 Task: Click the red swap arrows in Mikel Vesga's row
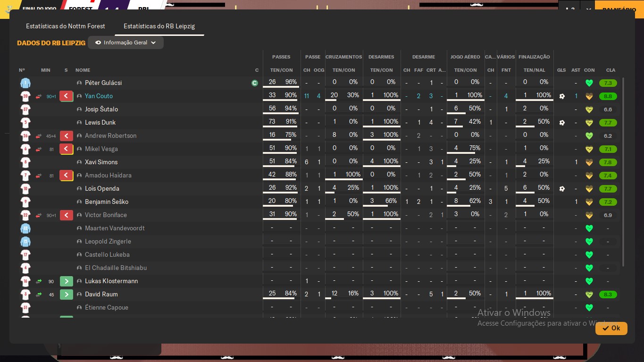pyautogui.click(x=39, y=149)
